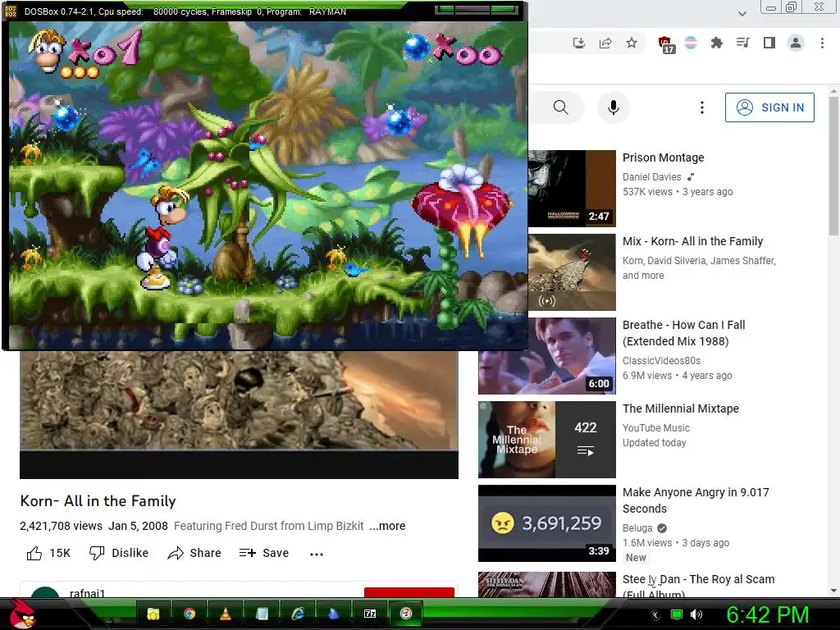Click the YouTube page scrollbar
The image size is (840, 630).
833,165
